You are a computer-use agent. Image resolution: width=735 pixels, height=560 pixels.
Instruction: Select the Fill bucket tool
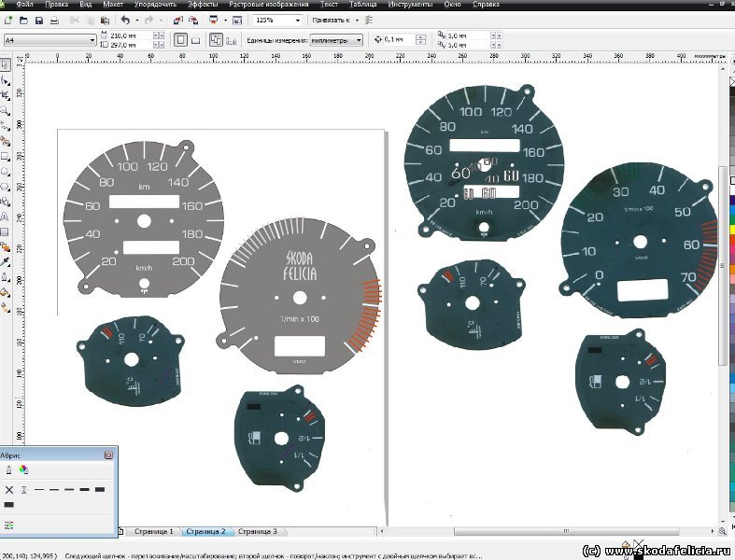(x=5, y=293)
